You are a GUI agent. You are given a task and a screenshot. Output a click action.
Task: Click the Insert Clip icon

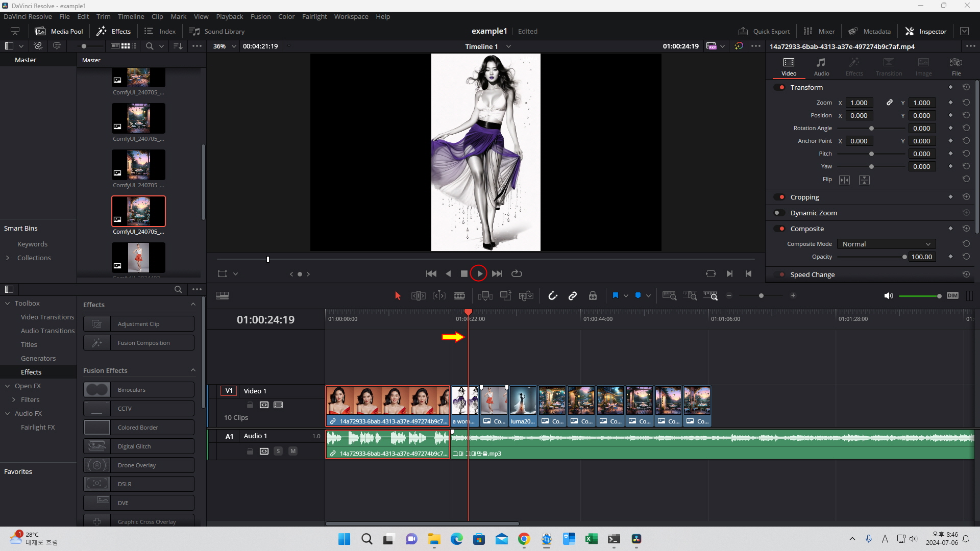(x=485, y=296)
